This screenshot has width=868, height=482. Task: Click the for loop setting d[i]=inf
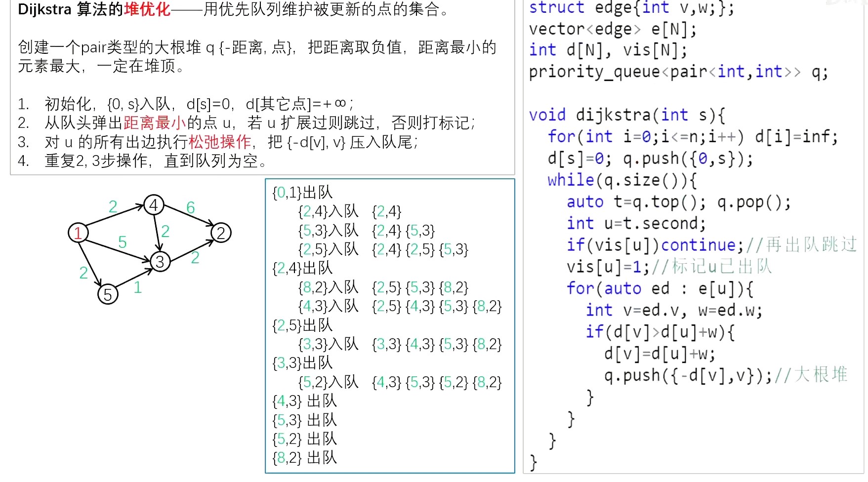tap(693, 137)
